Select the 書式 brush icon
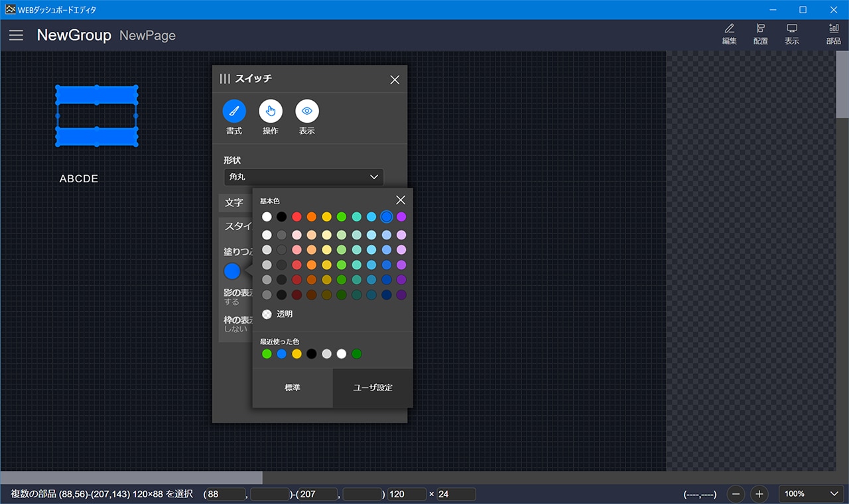This screenshot has width=849, height=504. coord(234,111)
